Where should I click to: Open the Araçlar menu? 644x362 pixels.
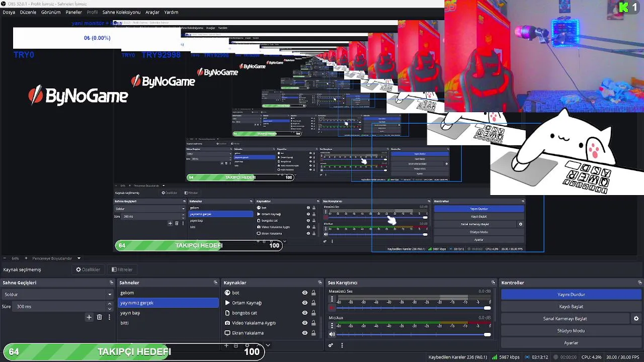152,12
